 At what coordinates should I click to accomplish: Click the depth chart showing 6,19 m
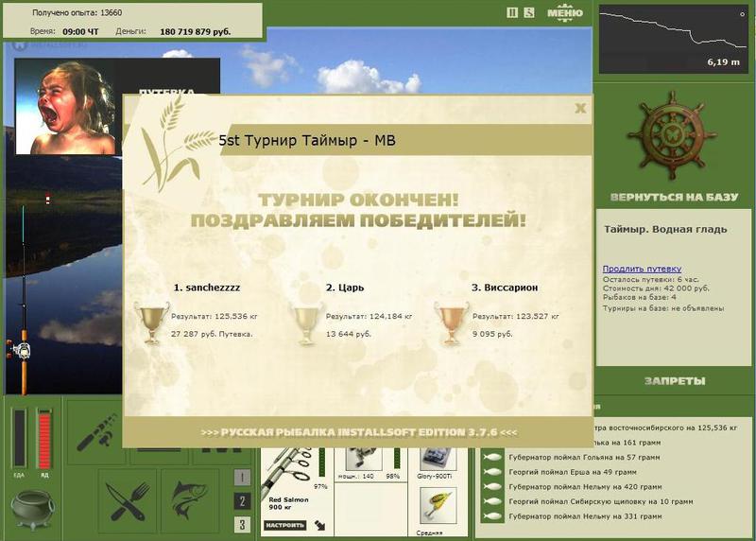(x=673, y=40)
